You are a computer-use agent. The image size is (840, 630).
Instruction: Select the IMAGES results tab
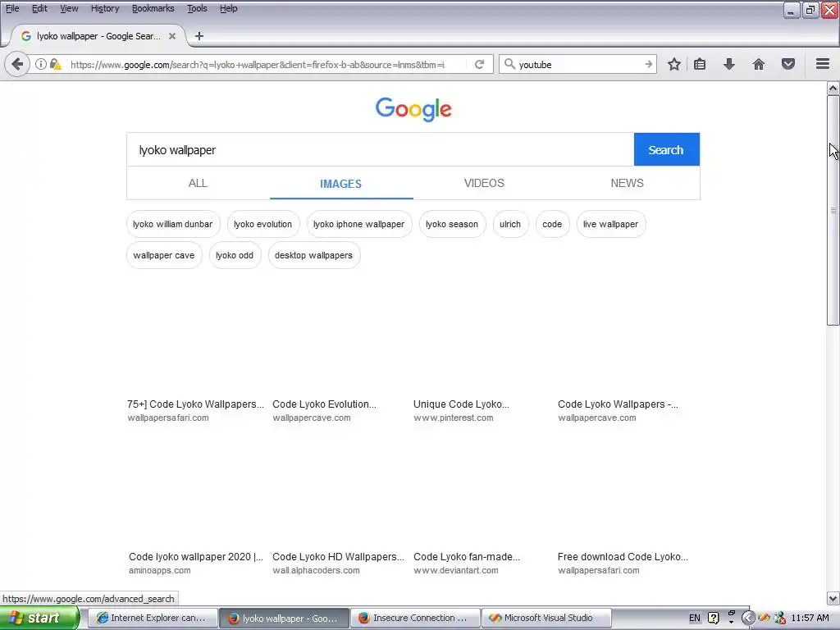pyautogui.click(x=340, y=183)
